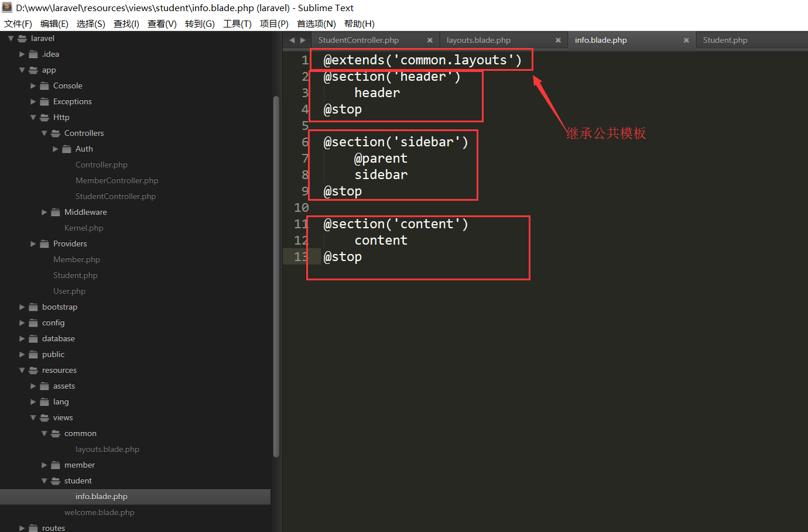Click the .idea folder icon
This screenshot has width=808, height=532.
(33, 54)
